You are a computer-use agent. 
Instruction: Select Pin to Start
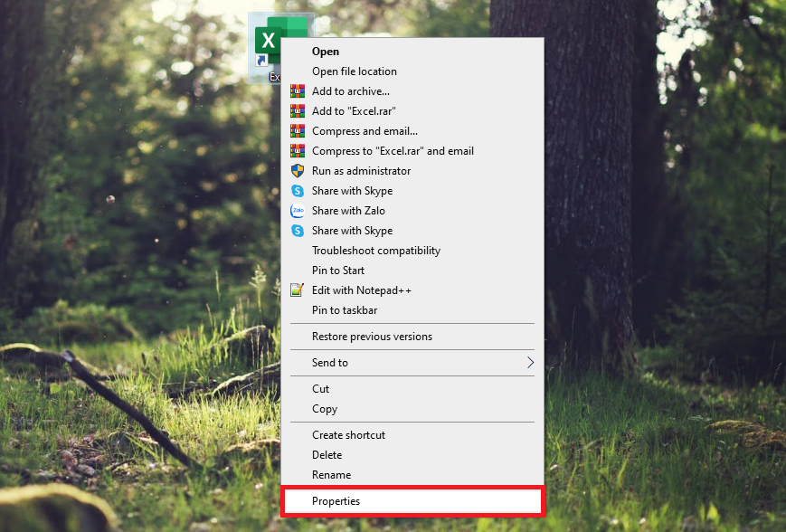[x=412, y=271]
